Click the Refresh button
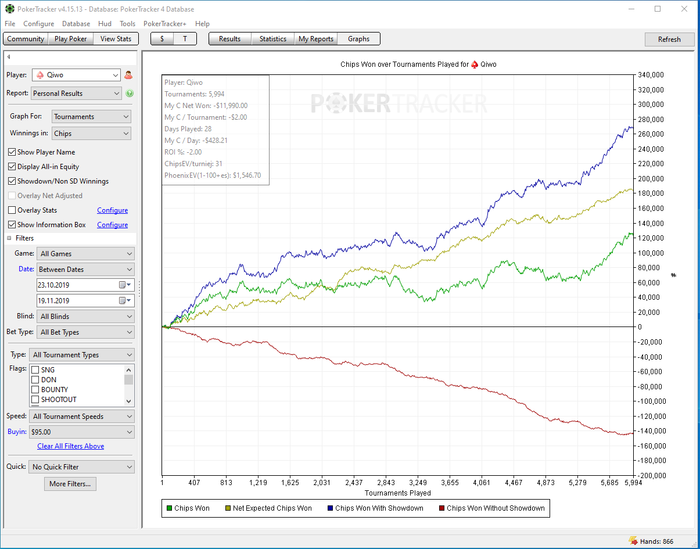Screen dimensions: 700x549 coord(669,39)
